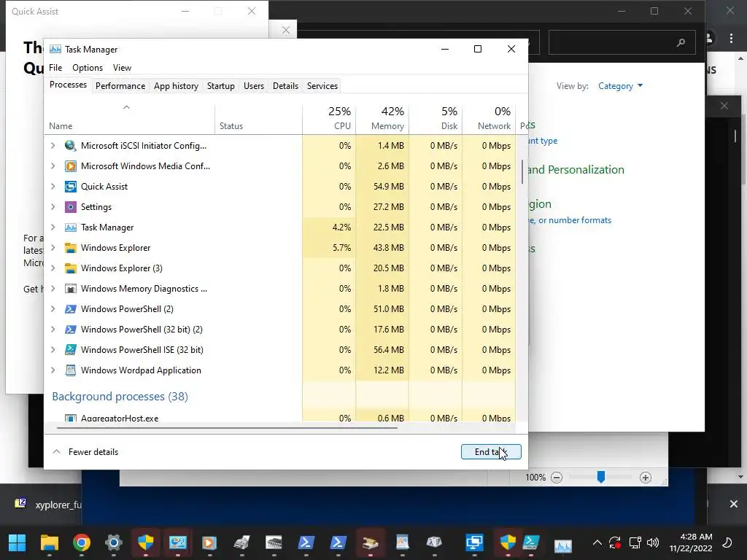
Task: Show hidden tray icons chevron
Action: pyautogui.click(x=597, y=542)
